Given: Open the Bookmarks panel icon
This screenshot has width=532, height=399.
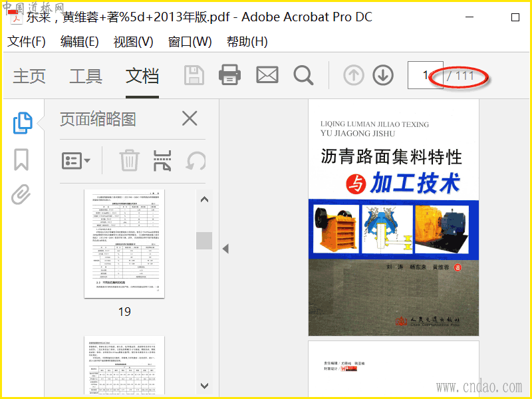Looking at the screenshot, I should (x=21, y=159).
